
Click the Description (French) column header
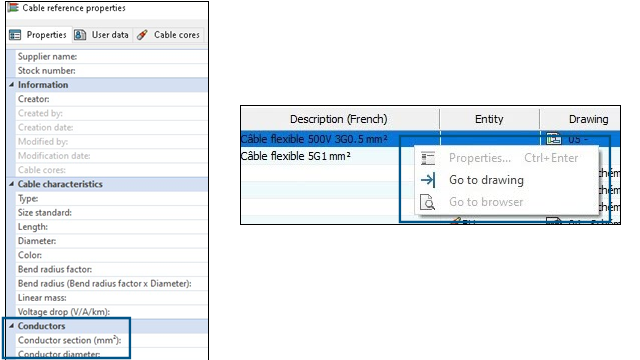click(340, 119)
